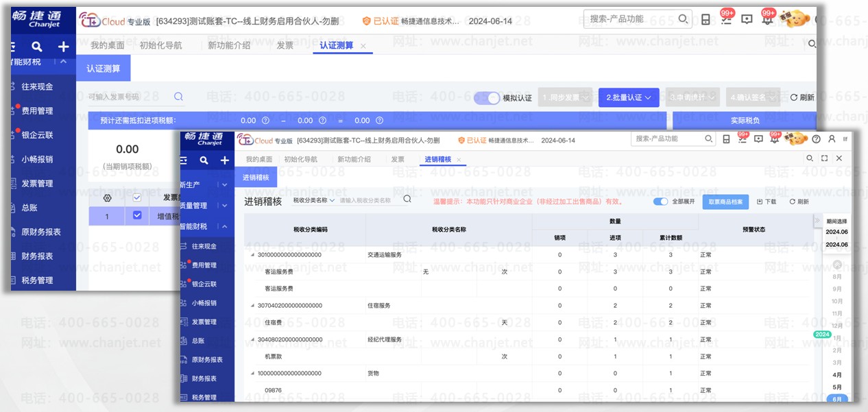
Task: Expand the period panel double-arrow
Action: [817, 220]
